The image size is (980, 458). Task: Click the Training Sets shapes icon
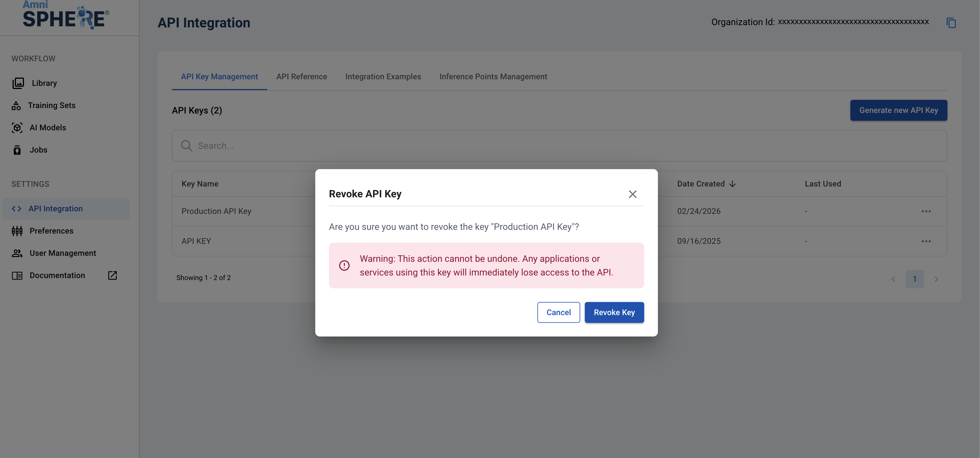[16, 105]
